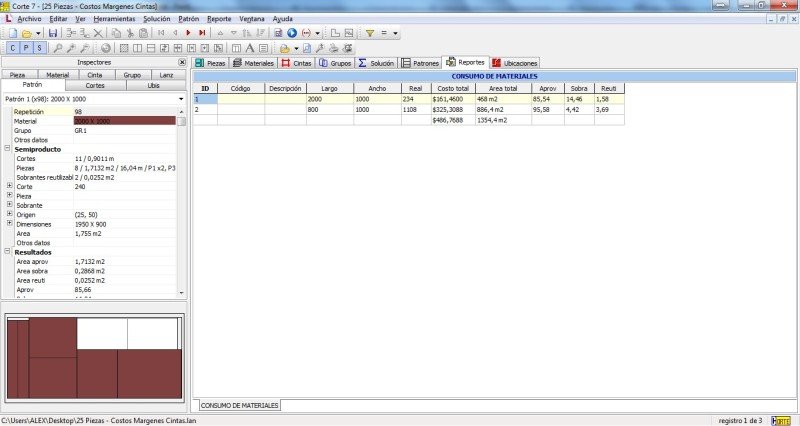Close the Inspectores panel
This screenshot has height=426, width=800.
pyautogui.click(x=182, y=62)
